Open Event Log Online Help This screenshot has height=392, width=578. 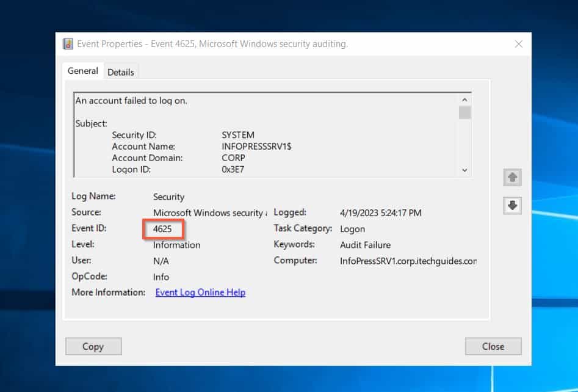(200, 292)
